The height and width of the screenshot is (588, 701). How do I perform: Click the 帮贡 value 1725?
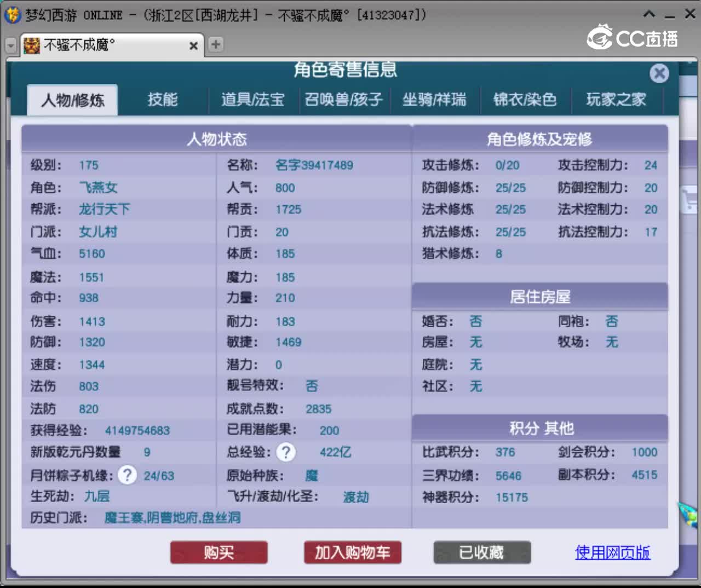[289, 209]
